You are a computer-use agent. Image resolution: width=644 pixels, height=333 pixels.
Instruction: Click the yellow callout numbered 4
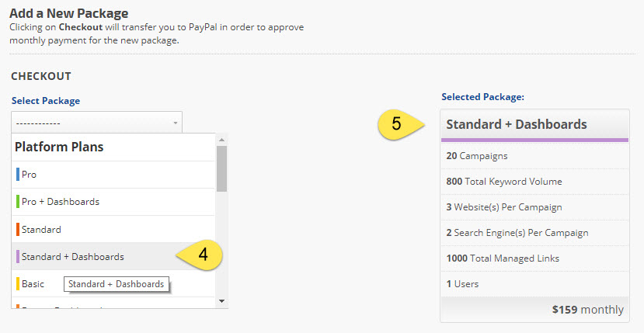200,256
